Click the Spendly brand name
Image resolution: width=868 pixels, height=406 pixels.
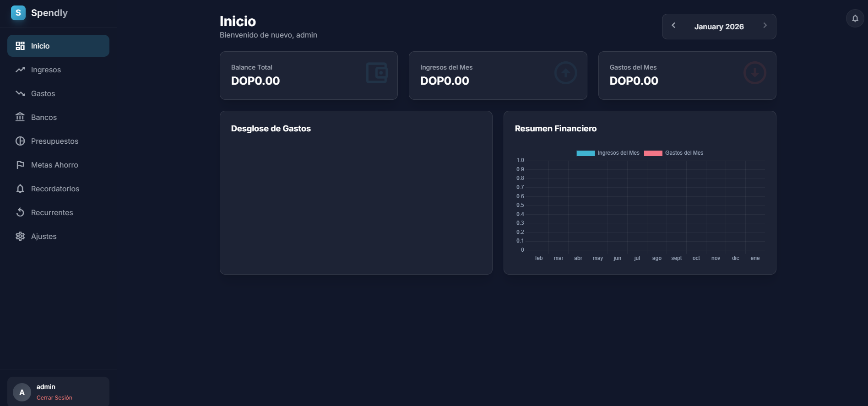pyautogui.click(x=49, y=13)
